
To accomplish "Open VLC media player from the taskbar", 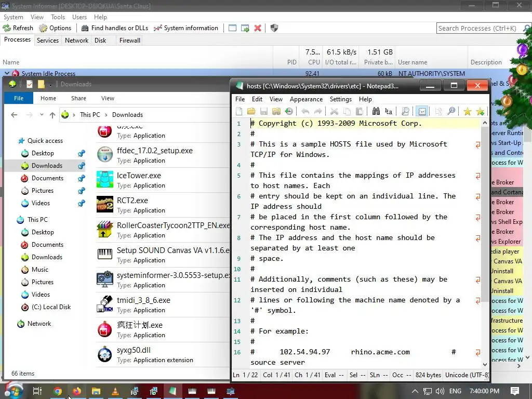I will [115, 391].
